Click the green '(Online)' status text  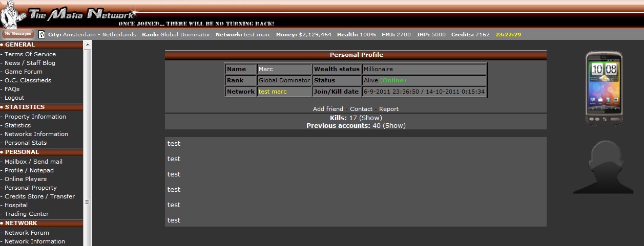tap(393, 80)
